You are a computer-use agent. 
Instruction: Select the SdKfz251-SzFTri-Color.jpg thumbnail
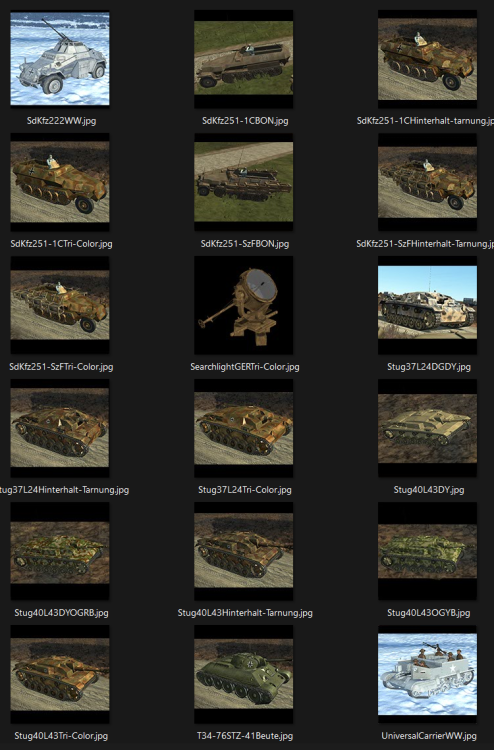(60, 305)
